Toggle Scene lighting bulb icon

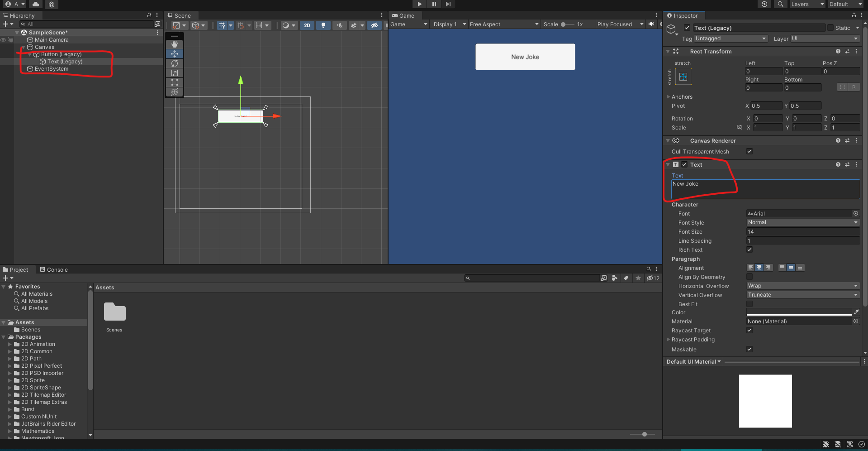(323, 25)
